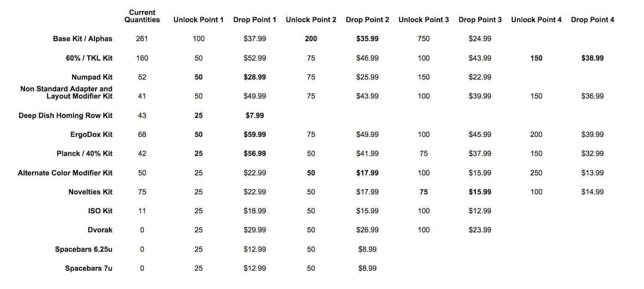
Task: Click the Drop Point 4 header
Action: point(592,20)
